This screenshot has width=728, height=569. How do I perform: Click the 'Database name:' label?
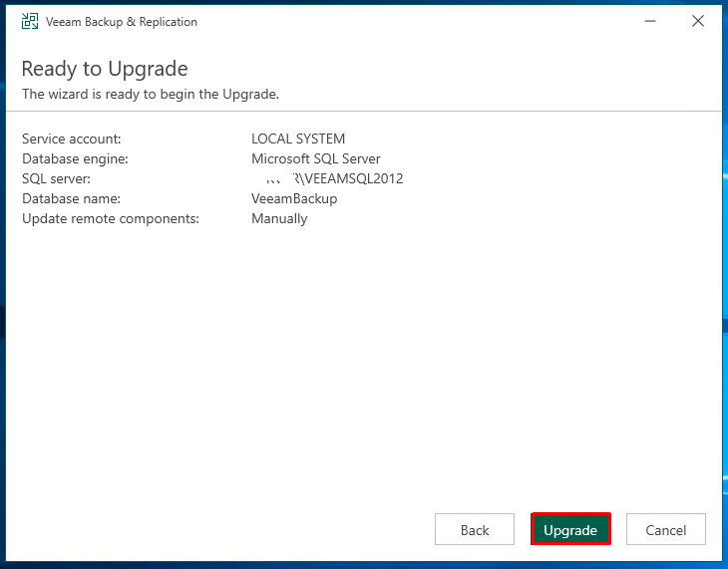coord(71,198)
